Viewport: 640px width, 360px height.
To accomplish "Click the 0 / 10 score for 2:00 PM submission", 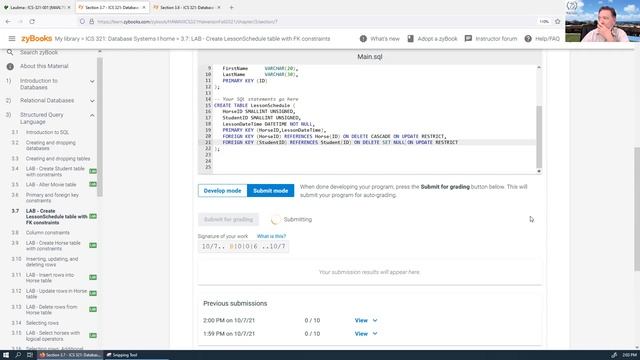I will (x=312, y=320).
